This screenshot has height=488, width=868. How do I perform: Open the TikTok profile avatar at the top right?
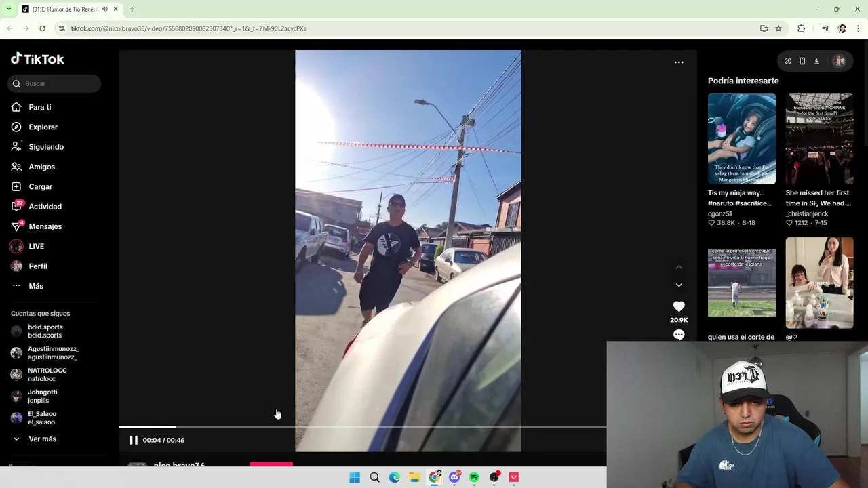point(840,61)
